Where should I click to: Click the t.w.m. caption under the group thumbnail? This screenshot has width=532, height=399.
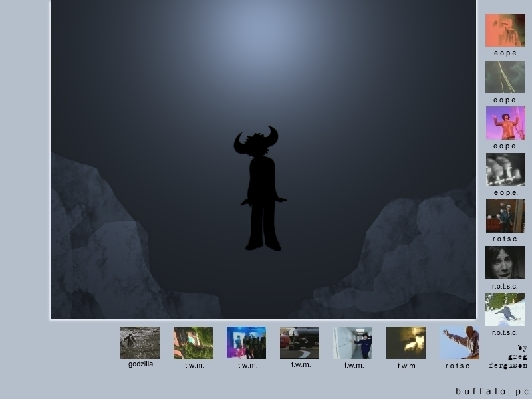coord(247,365)
